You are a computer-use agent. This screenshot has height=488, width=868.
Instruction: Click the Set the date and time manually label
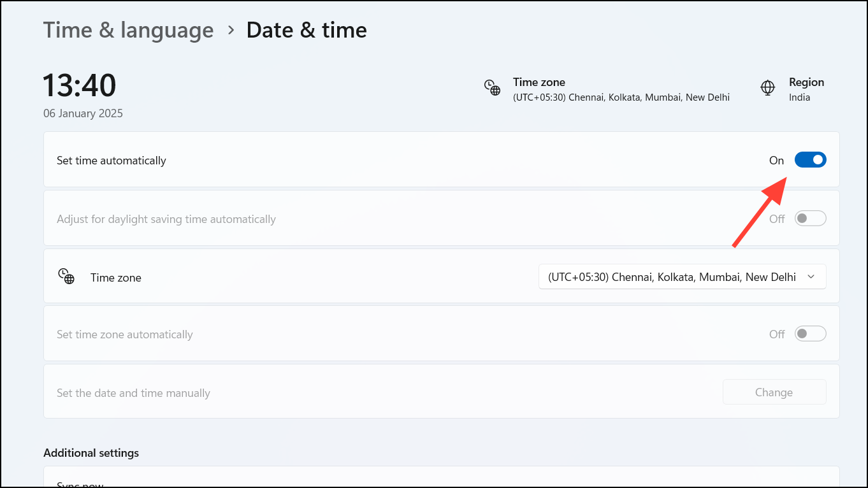coord(133,393)
